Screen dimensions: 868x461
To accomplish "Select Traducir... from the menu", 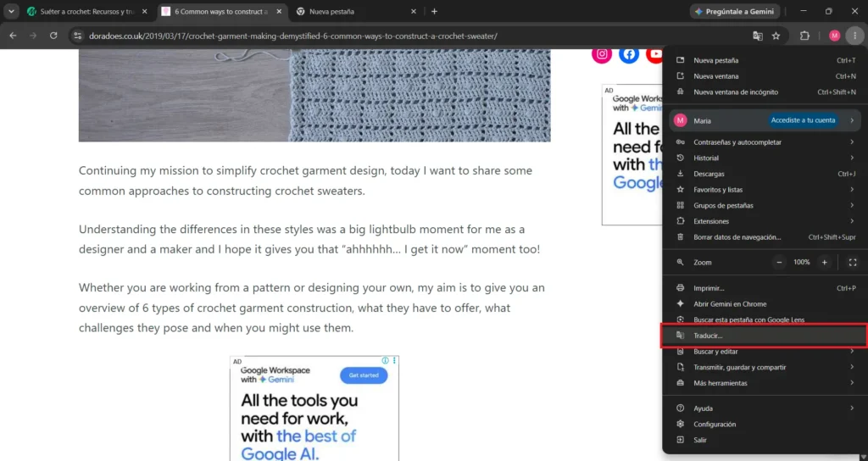I will (765, 336).
